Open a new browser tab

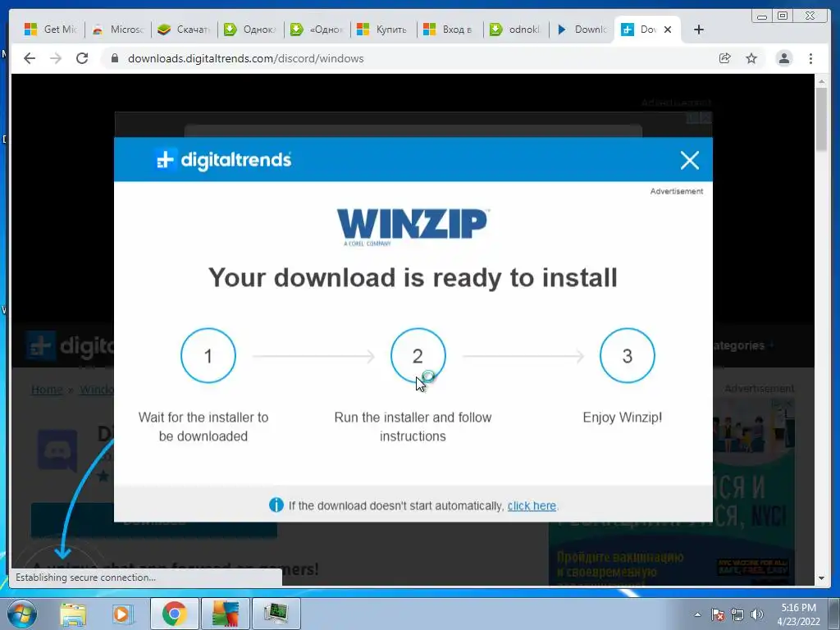pyautogui.click(x=698, y=30)
